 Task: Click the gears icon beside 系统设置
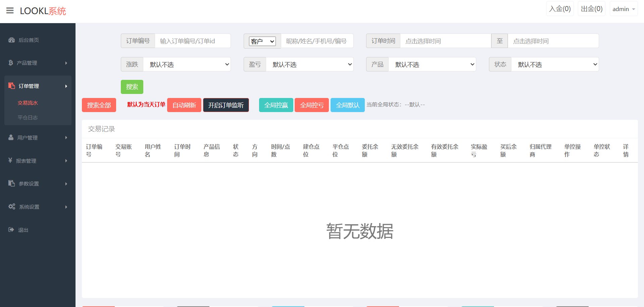click(x=12, y=207)
